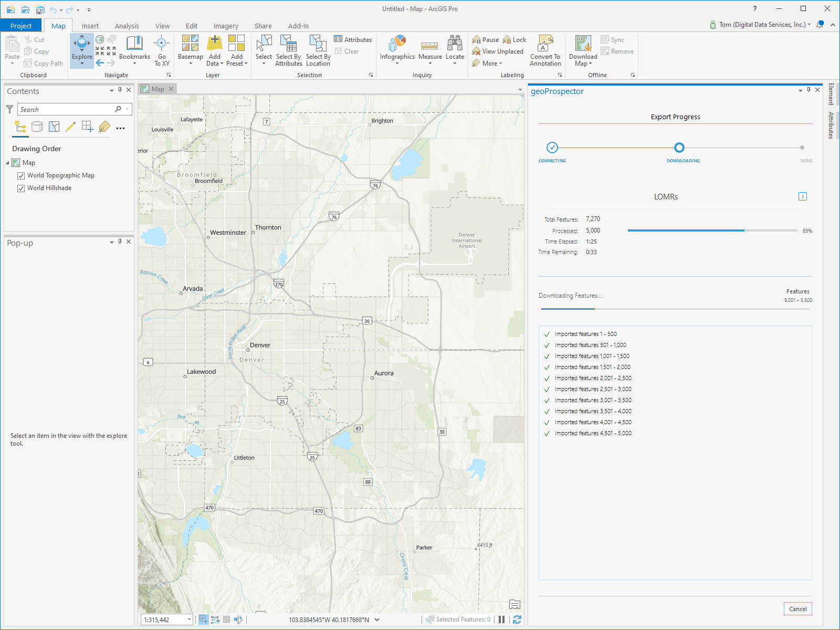Open the Bookmarks menu
Screen dimensions: 840x630
click(134, 51)
